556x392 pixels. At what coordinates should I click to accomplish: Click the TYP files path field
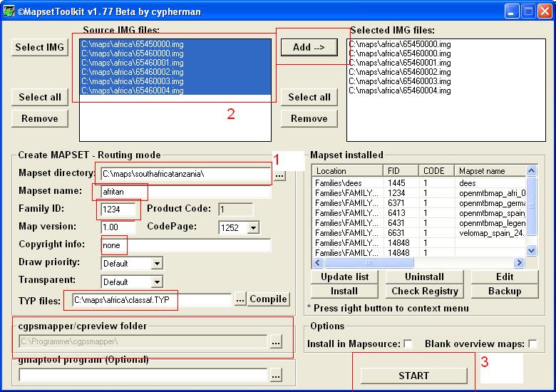(x=152, y=300)
